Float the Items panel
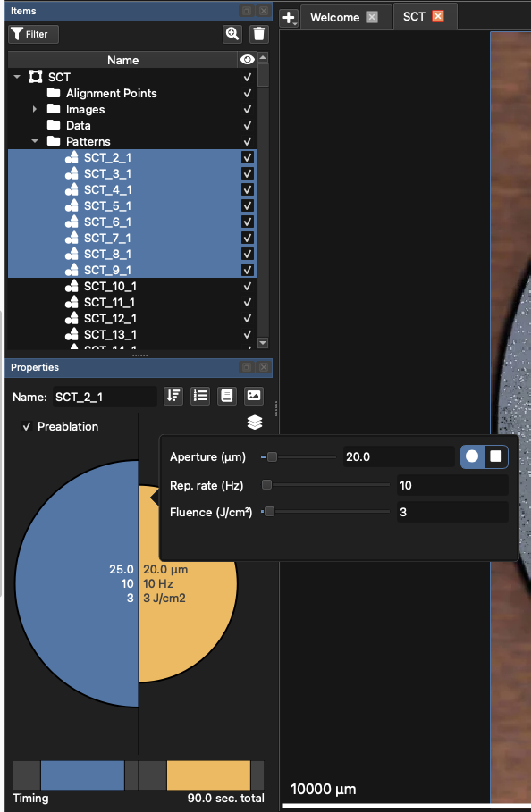531x812 pixels. 247,11
